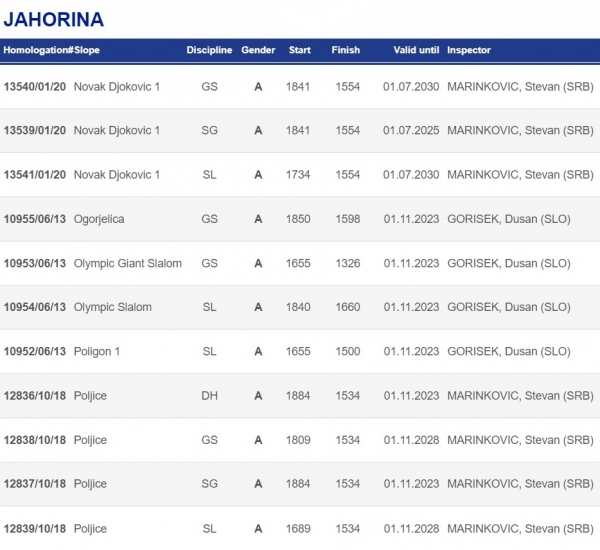Click inspector GORISEK in Ogorjelica row
The image size is (600, 550).
509,219
